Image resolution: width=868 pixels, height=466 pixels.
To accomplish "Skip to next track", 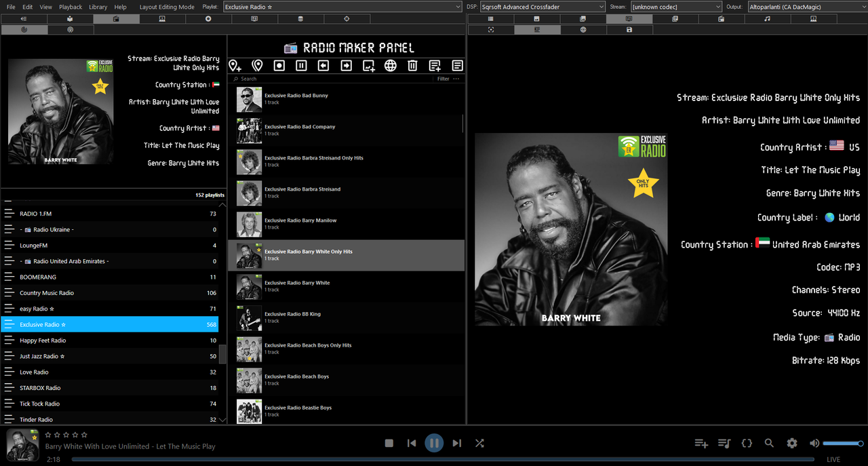I will coord(457,443).
